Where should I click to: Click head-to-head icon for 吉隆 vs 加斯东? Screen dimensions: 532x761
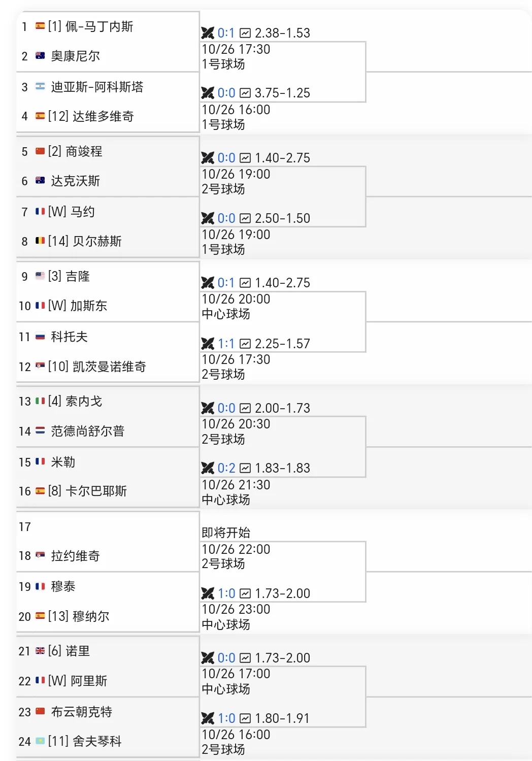click(x=208, y=283)
